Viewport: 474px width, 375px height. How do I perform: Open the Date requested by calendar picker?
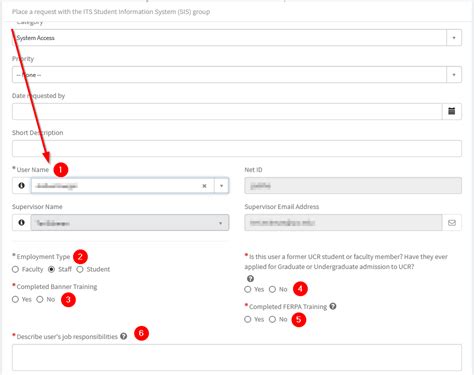click(452, 111)
